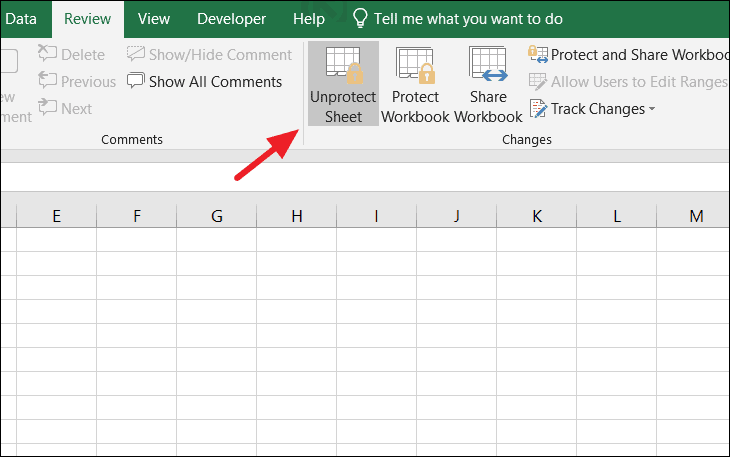The image size is (730, 457).
Task: Open the Help tab
Action: click(x=309, y=19)
